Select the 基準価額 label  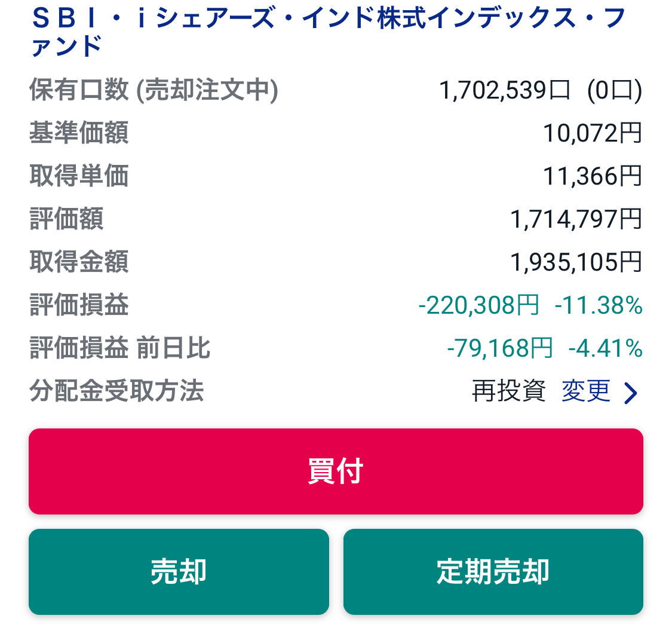click(x=79, y=133)
